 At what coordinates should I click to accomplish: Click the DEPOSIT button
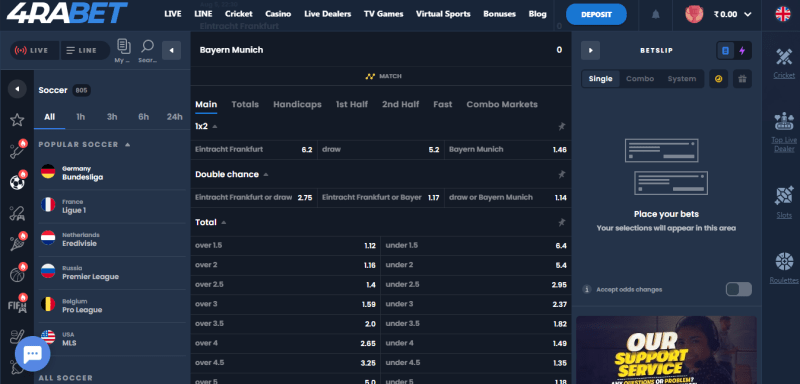596,14
